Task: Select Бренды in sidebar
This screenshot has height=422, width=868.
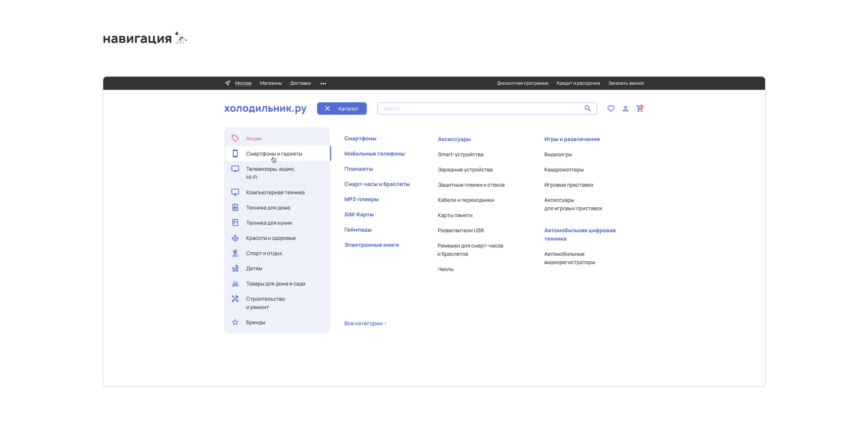Action: pyautogui.click(x=278, y=322)
